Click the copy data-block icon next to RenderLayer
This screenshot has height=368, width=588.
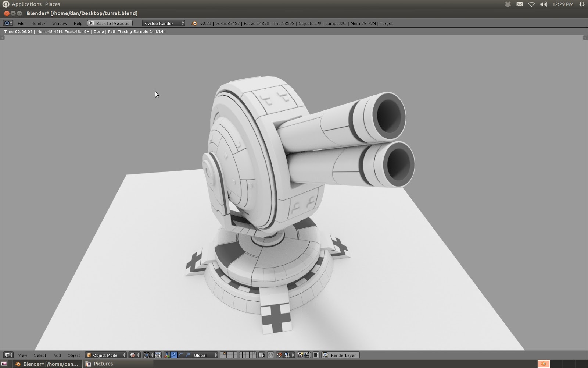(x=325, y=355)
